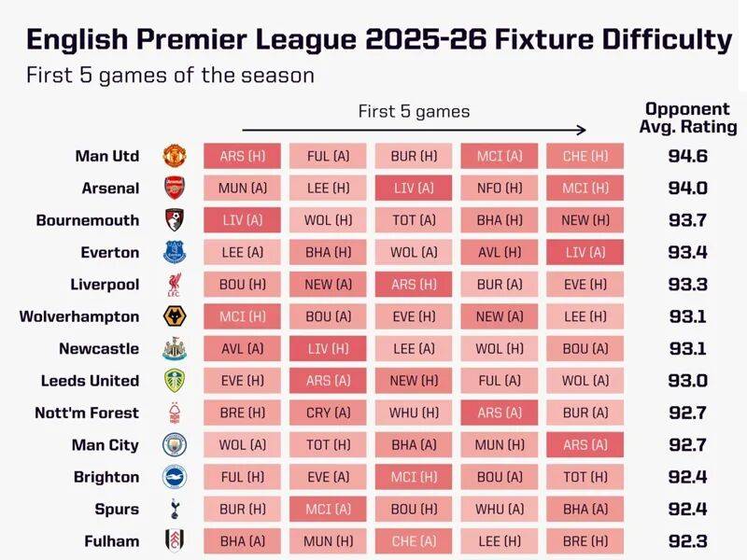Click the Spurs cockerel logo
The width and height of the screenshot is (747, 560).
(x=175, y=509)
